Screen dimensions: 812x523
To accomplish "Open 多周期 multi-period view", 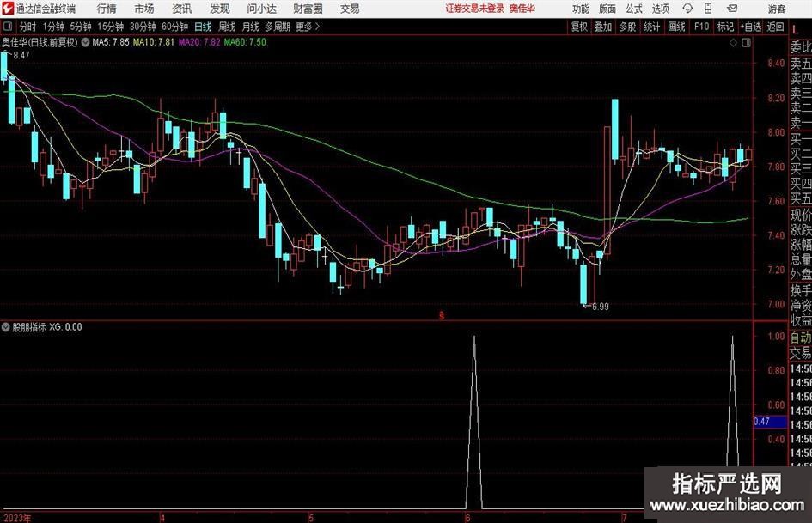I will click(x=278, y=27).
